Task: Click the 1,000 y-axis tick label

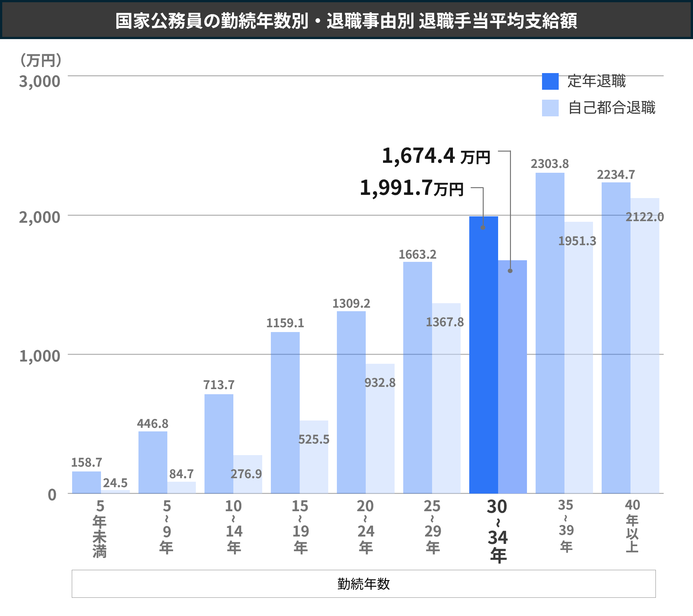Action: coord(40,356)
